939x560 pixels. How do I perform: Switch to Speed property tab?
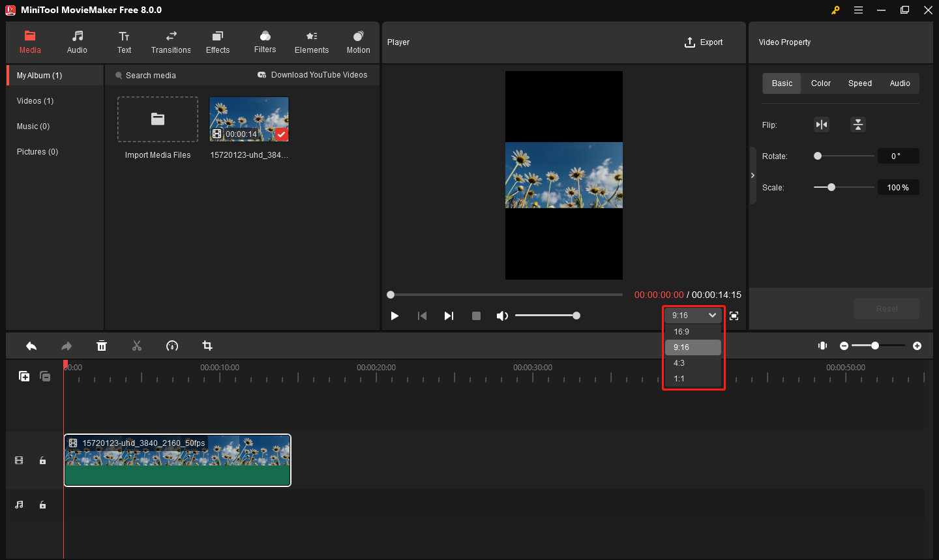coord(860,83)
